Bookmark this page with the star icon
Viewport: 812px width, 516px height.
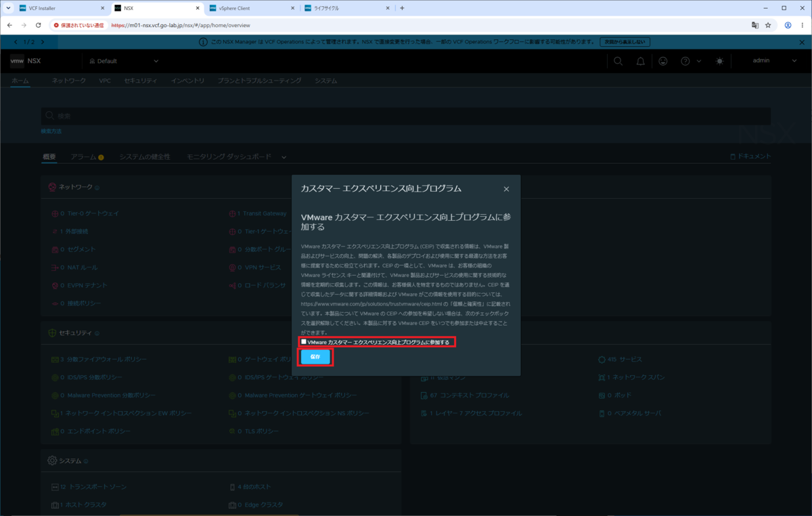click(768, 25)
